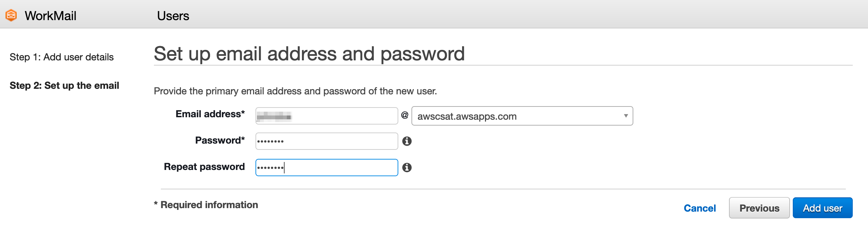Click the Set up email address heading
Viewport: 868px width, 231px height.
point(309,54)
